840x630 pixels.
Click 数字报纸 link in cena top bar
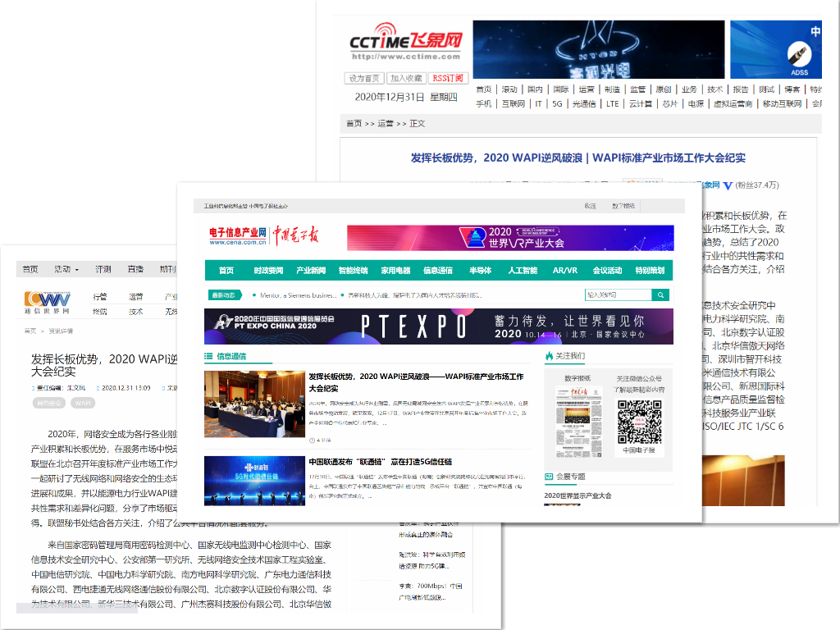coord(623,206)
